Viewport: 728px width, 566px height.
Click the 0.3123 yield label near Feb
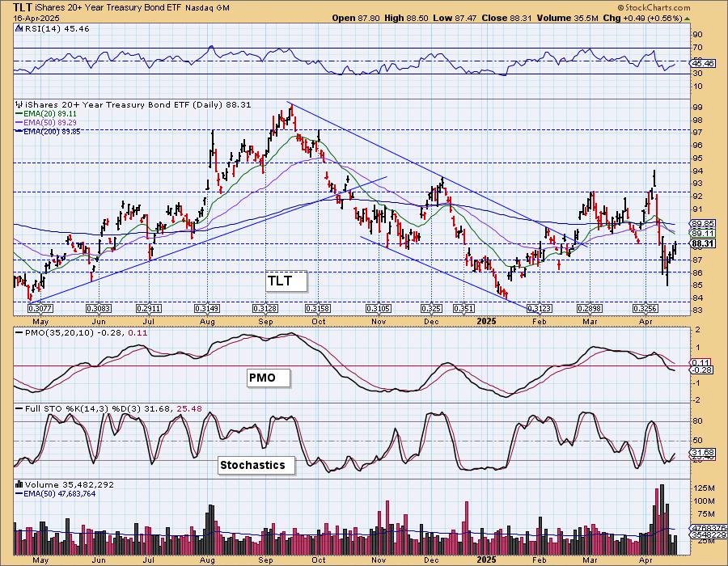(540, 309)
